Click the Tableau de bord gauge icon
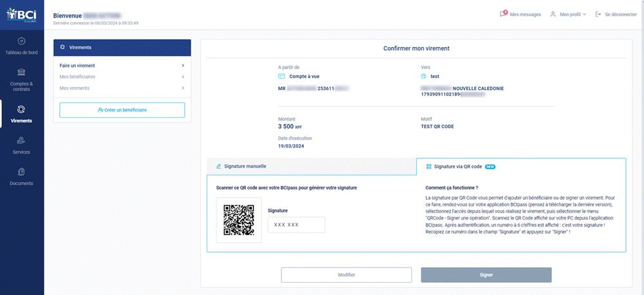The image size is (644, 295). click(21, 41)
